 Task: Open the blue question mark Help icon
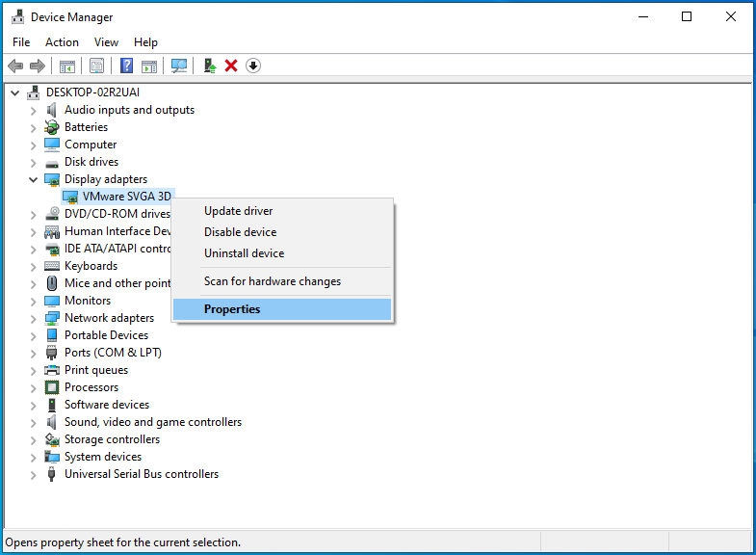coord(126,66)
